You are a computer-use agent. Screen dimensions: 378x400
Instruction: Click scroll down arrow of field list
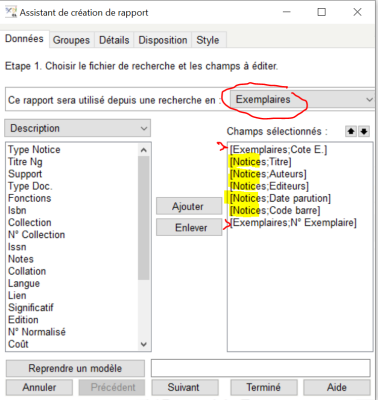144,344
